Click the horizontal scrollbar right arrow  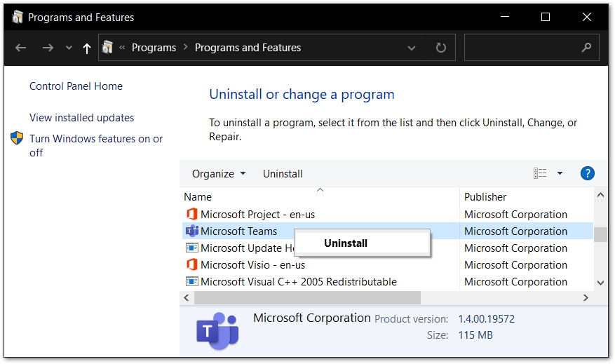pos(586,297)
